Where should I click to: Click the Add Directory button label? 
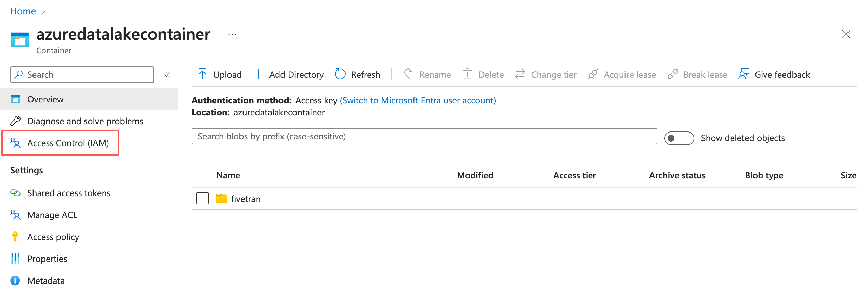(296, 75)
